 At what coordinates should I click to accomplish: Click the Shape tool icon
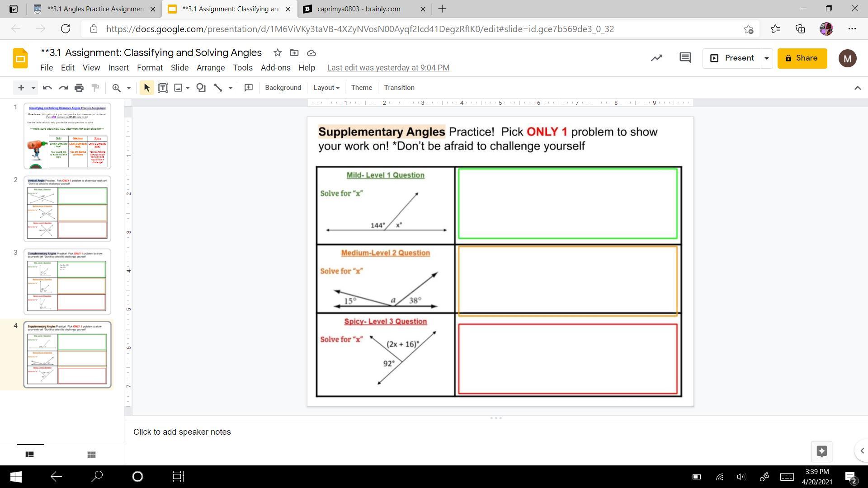(x=201, y=88)
